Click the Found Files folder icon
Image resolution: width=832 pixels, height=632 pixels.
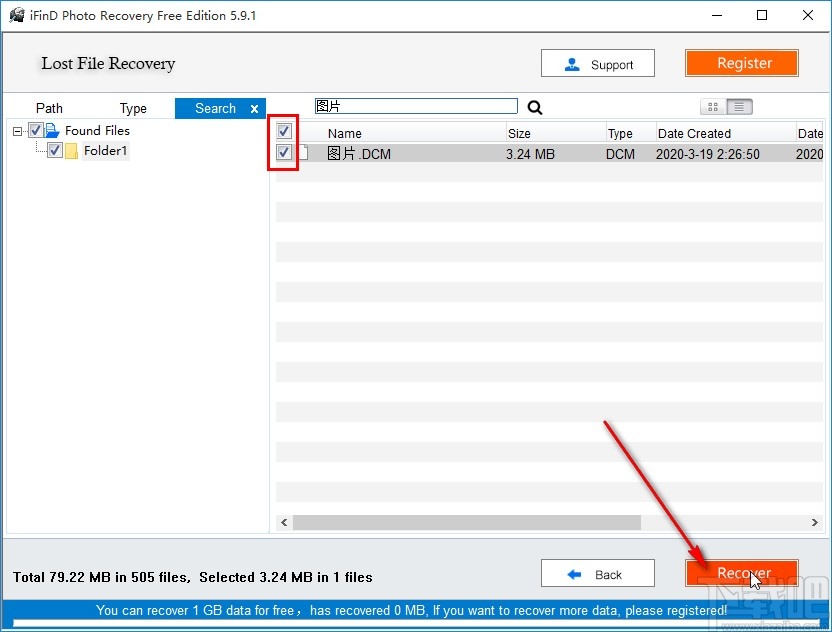(52, 130)
